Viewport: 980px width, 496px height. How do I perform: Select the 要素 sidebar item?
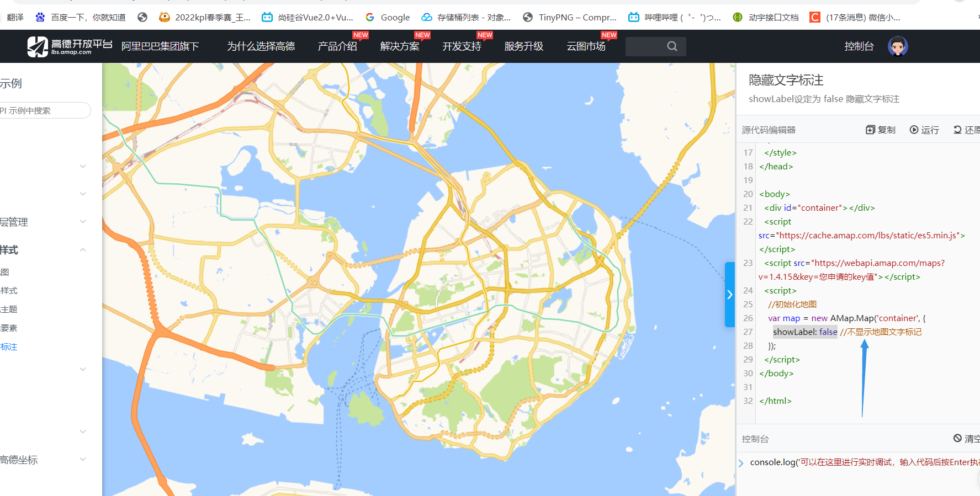point(9,328)
